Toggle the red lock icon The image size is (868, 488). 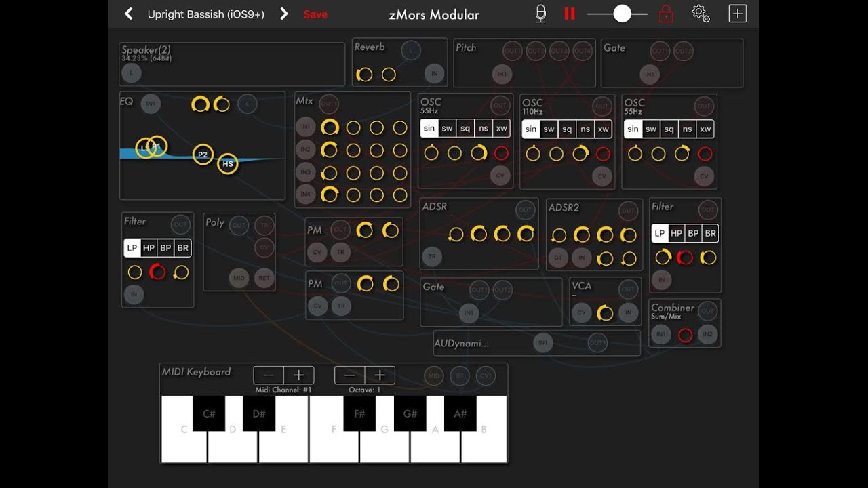point(666,14)
